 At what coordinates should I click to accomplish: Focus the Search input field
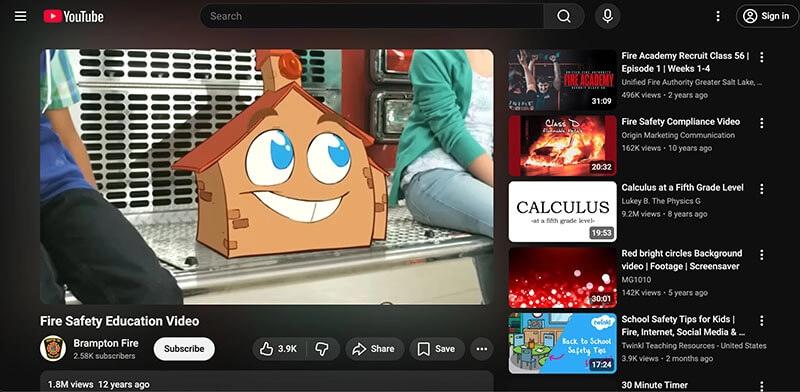pyautogui.click(x=372, y=16)
